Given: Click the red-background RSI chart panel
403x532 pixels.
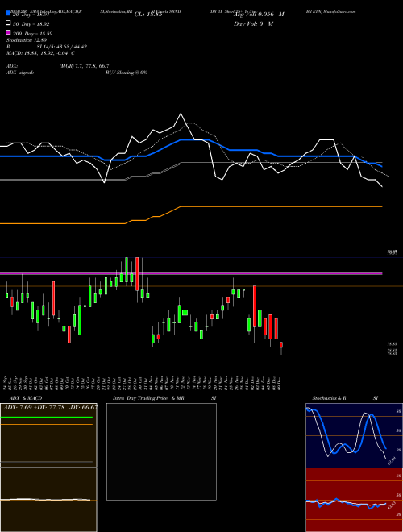Looking at the screenshot, I should [354, 500].
